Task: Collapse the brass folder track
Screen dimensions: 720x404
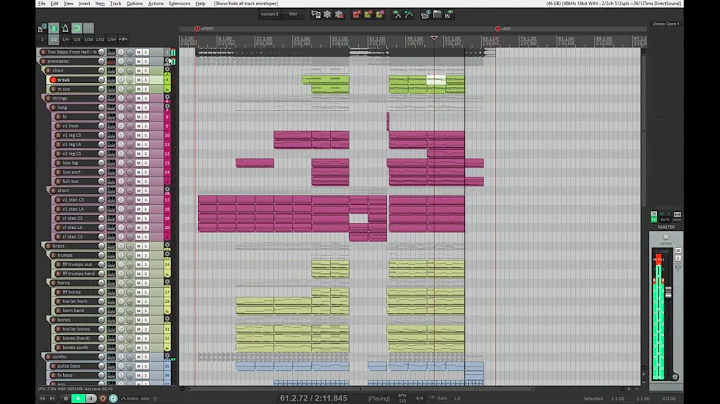Action: click(167, 245)
